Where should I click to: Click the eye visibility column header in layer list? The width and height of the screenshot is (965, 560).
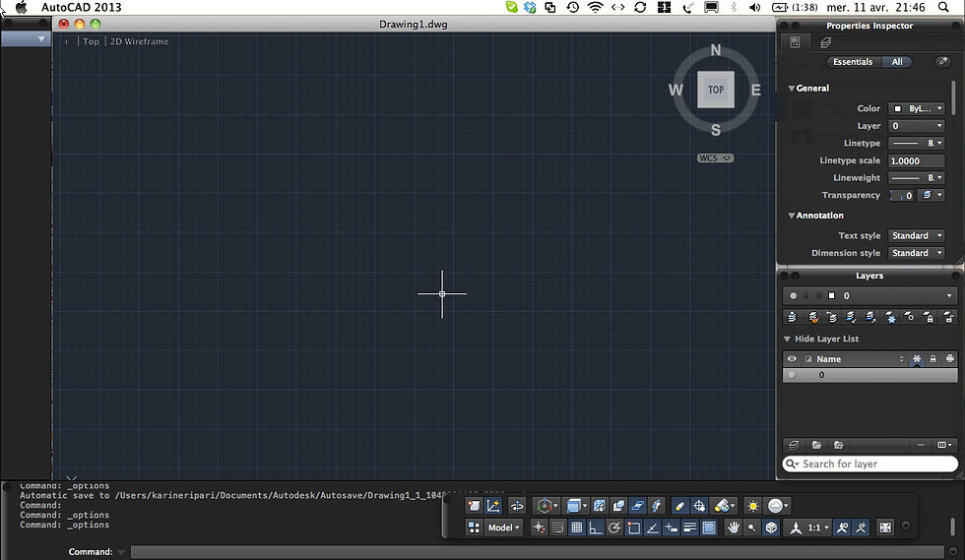tap(792, 359)
